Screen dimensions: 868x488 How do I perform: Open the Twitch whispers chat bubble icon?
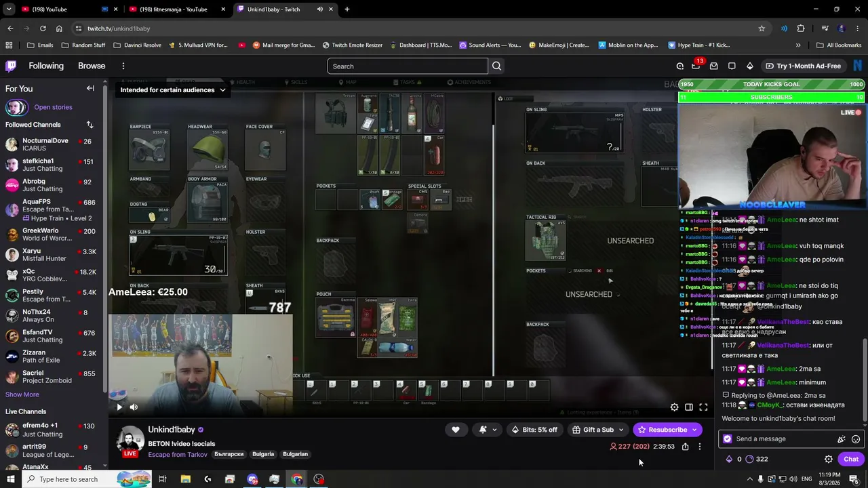[732, 66]
